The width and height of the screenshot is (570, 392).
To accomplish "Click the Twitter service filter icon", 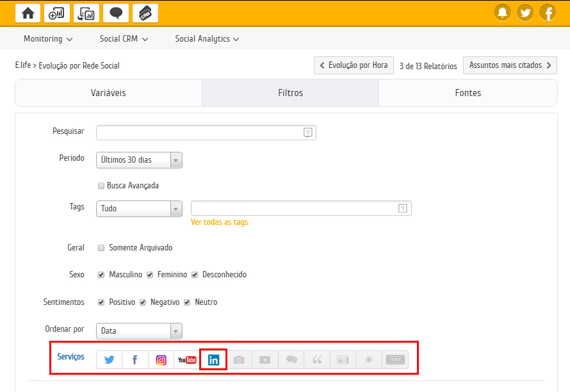I will click(x=110, y=360).
